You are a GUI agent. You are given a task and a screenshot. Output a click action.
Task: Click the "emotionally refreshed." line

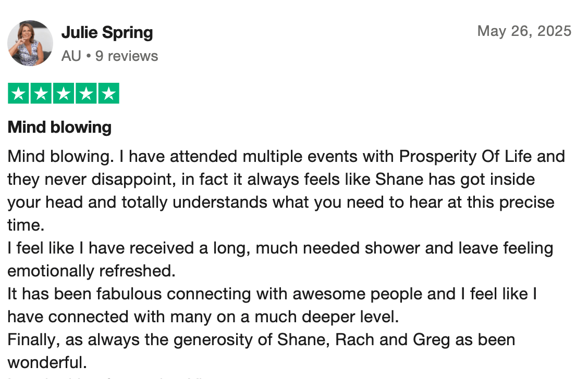(x=89, y=271)
